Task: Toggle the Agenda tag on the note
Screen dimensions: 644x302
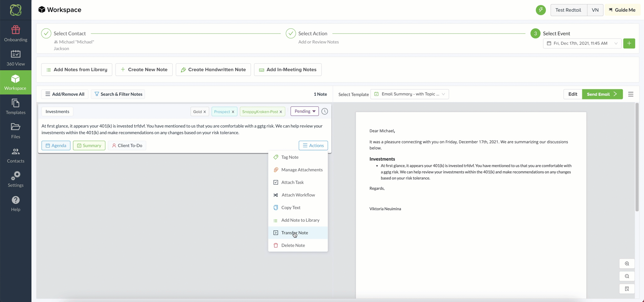Action: 56,145
